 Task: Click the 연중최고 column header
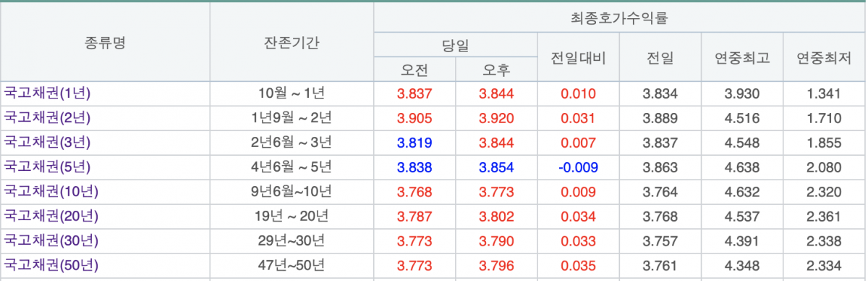point(742,57)
